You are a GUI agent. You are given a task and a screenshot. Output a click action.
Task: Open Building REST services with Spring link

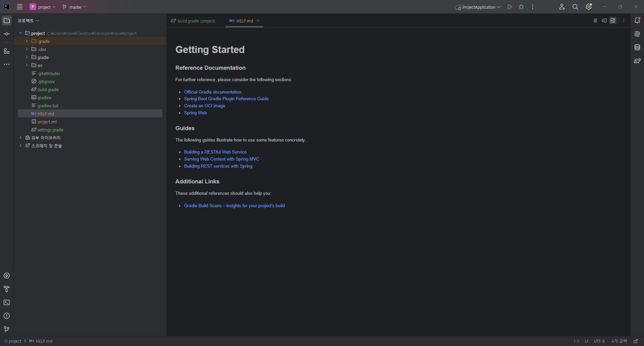tap(218, 166)
